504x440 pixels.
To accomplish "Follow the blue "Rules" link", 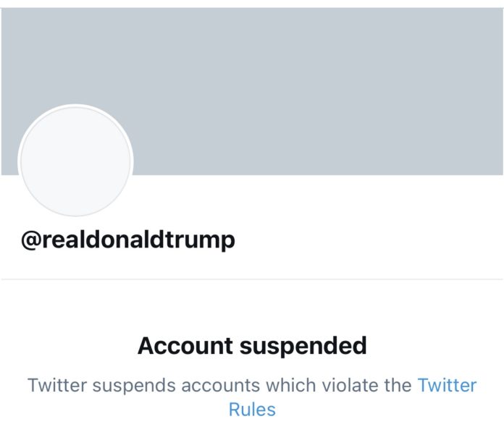I will click(x=252, y=410).
